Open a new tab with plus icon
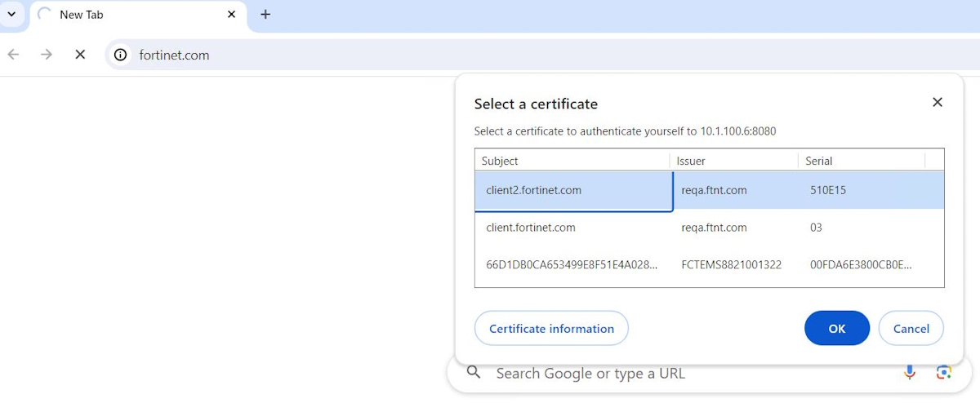The image size is (980, 403). 265,15
